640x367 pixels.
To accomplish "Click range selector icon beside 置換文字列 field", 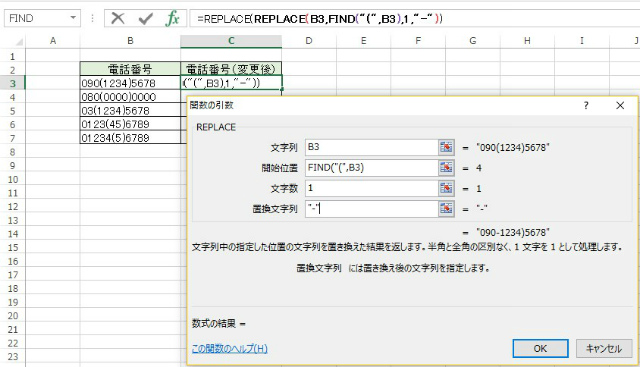I will pyautogui.click(x=446, y=209).
